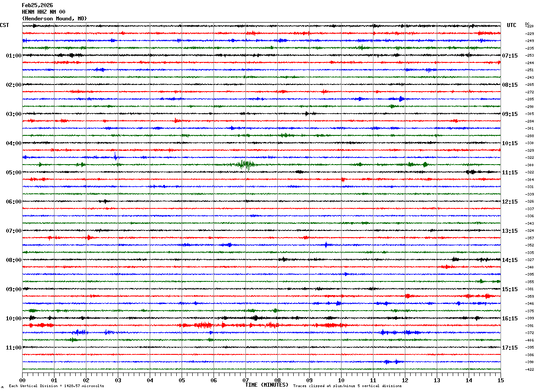Click the TIME (MINUTES) axis title
536x392 pixels.
click(x=267, y=385)
